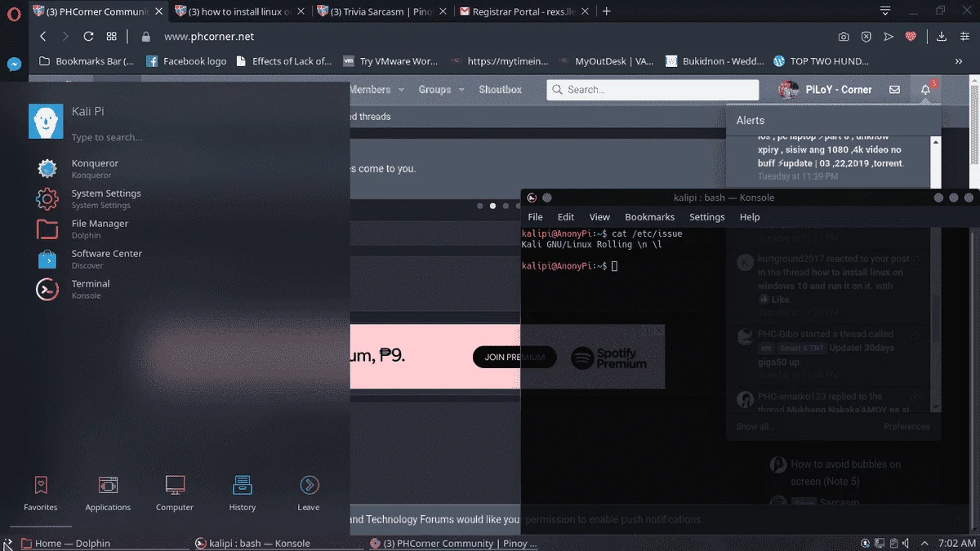The image size is (980, 551).
Task: Open the TOP TWO HUND... bookmark
Action: [822, 61]
